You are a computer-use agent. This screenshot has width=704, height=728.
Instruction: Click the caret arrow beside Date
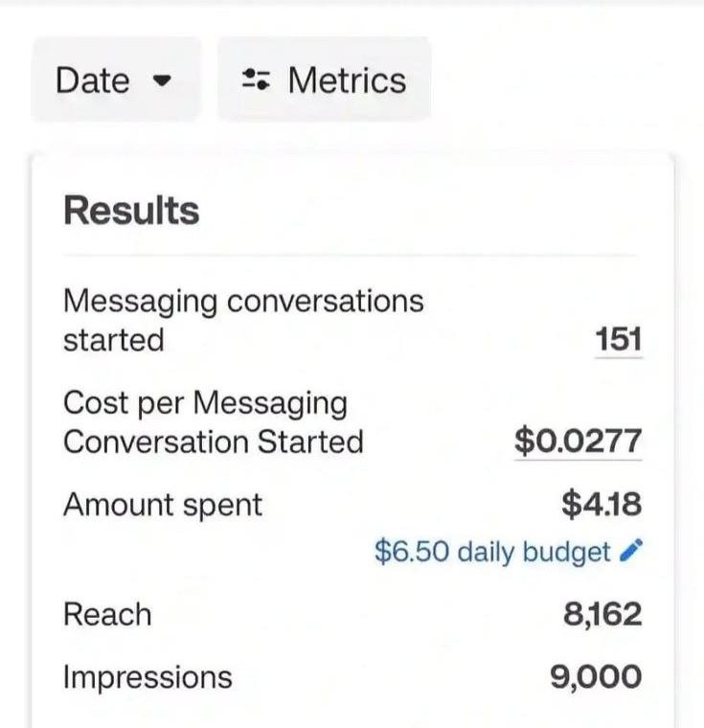click(161, 80)
